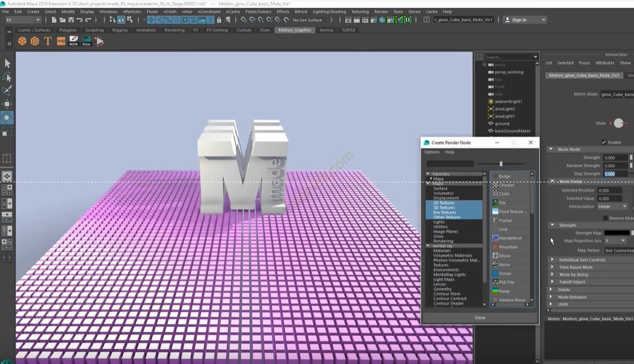
Task: Open the Options menu in Create Render Node
Action: (x=431, y=151)
